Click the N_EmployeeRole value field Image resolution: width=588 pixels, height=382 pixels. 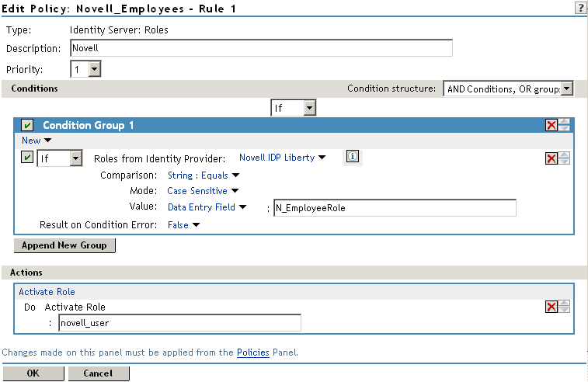[x=395, y=207]
